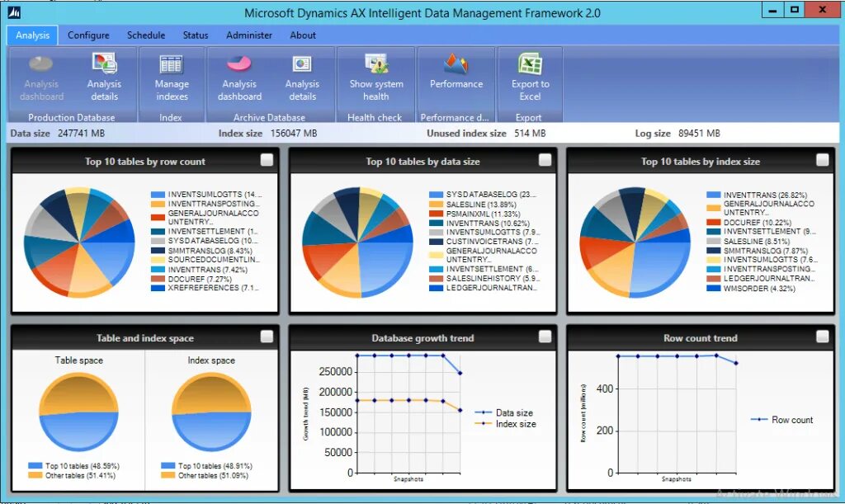The image size is (845, 504).
Task: Tick checkbox on Top 10 tables by data size
Action: (x=545, y=160)
